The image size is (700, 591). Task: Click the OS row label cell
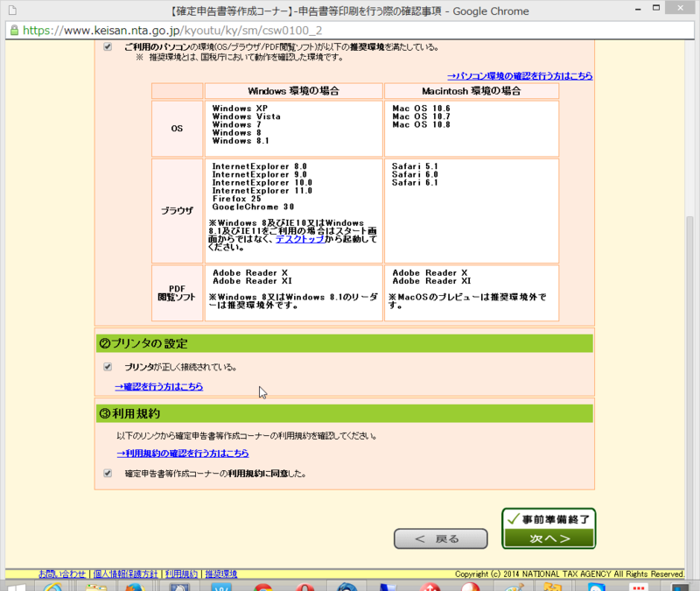178,128
